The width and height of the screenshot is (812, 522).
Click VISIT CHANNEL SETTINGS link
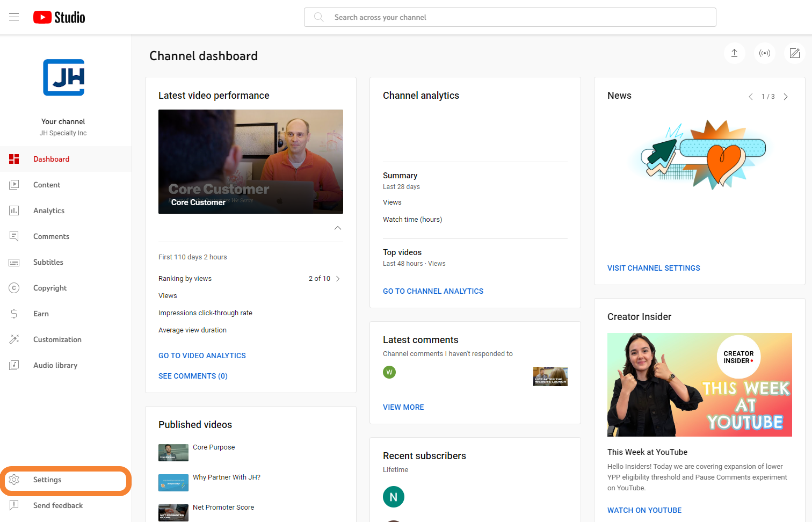pos(654,268)
